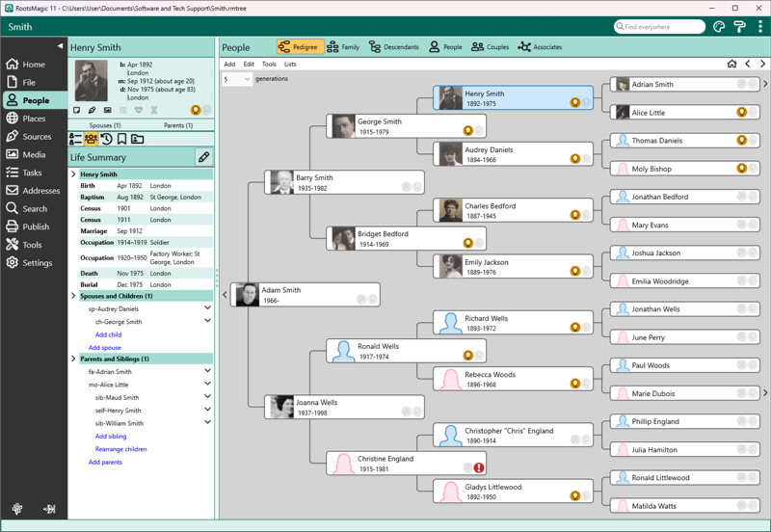Image resolution: width=771 pixels, height=532 pixels.
Task: Open the generations number dropdown
Action: click(237, 79)
